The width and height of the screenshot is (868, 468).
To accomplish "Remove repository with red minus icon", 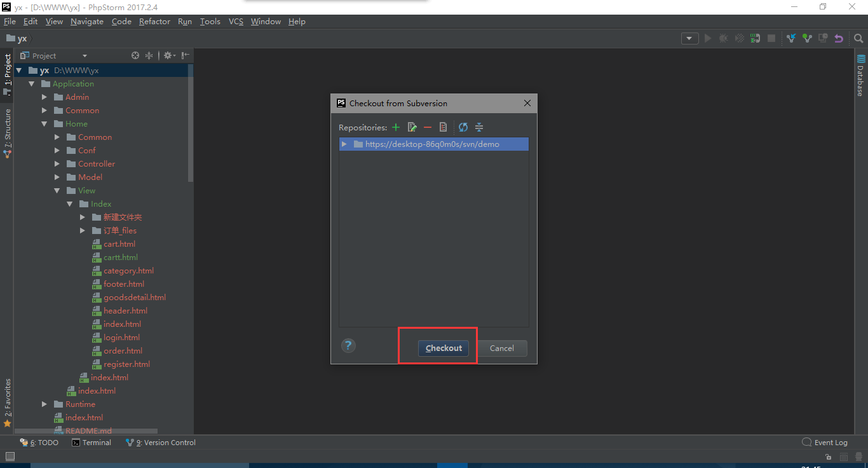I will coord(428,127).
